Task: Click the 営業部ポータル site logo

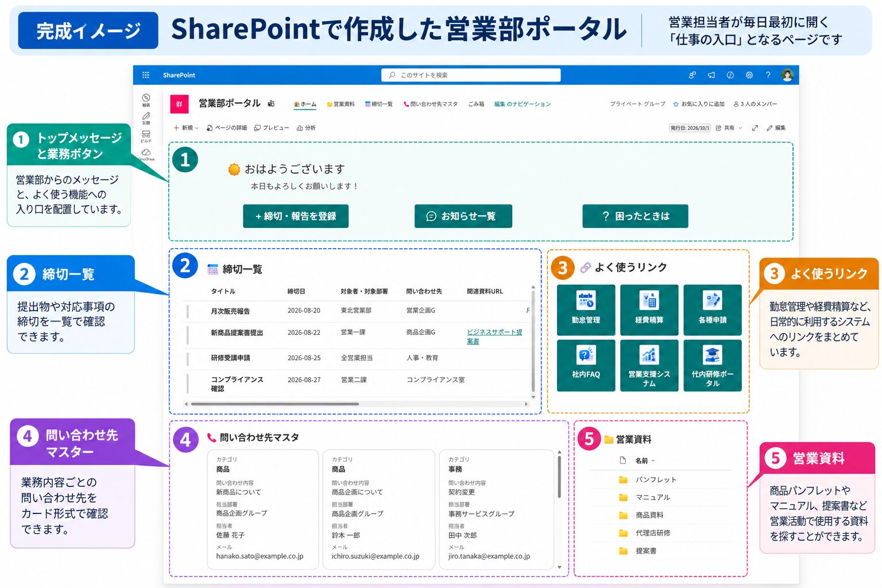Action: 179,104
